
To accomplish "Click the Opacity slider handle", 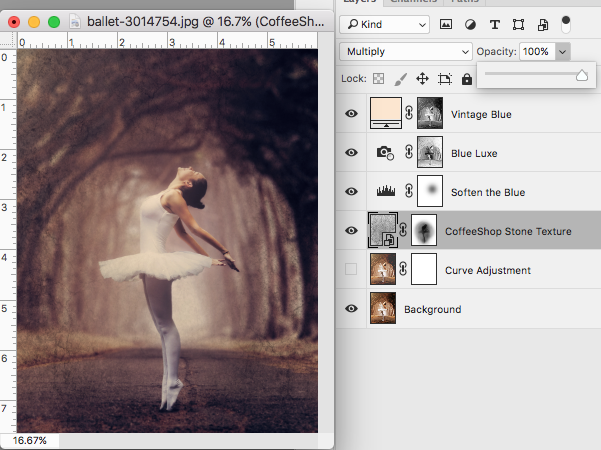I will pyautogui.click(x=582, y=75).
